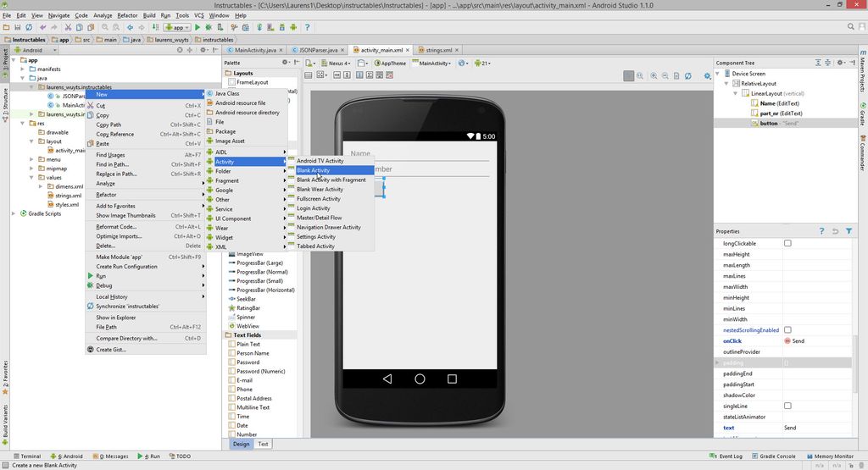Click Find Usages in the context menu
The height and width of the screenshot is (470, 868).
pyautogui.click(x=146, y=155)
